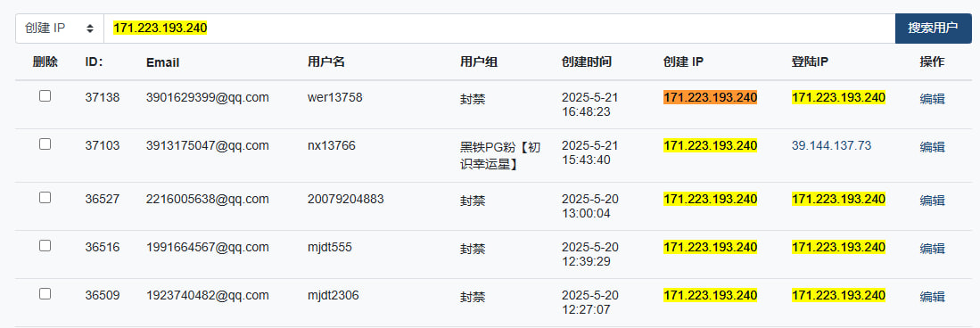Screen dimensions: 980x328
Task: Click the 创建时间 column header
Action: [586, 61]
